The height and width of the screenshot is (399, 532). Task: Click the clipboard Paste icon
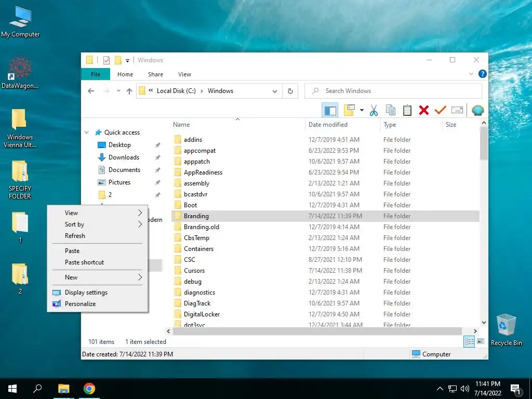407,110
